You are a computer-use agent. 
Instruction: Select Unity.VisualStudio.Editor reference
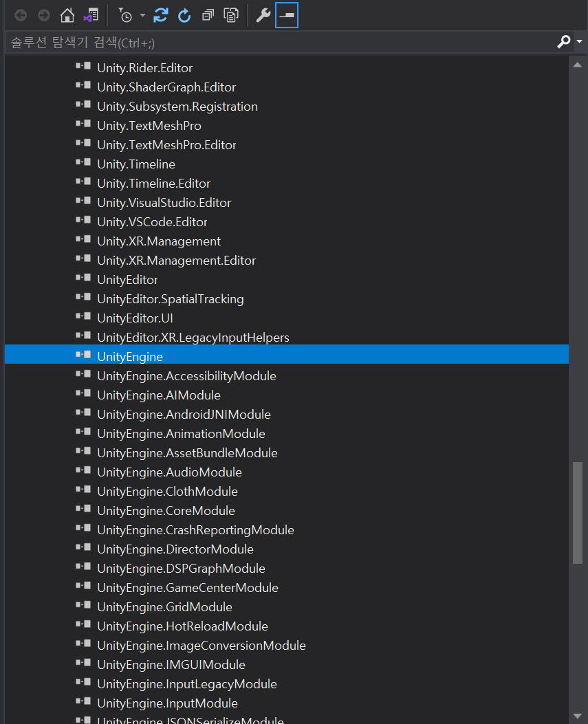(x=164, y=203)
